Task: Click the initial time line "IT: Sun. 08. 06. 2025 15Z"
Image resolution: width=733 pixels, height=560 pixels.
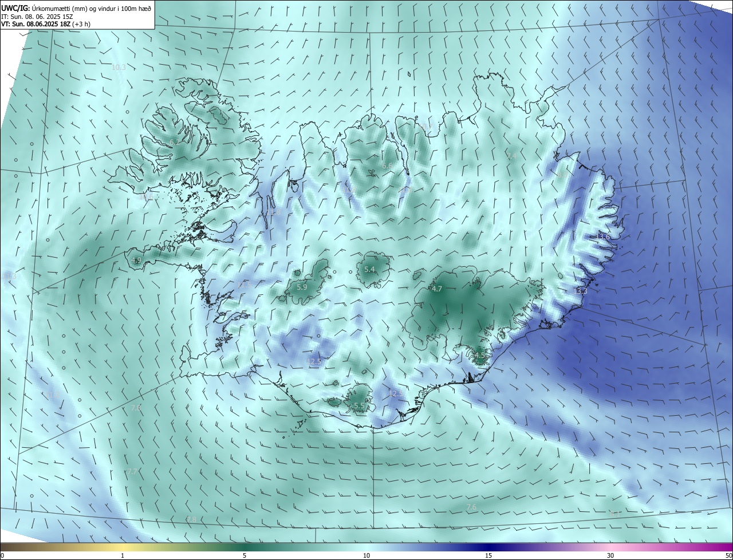Action: 37,17
